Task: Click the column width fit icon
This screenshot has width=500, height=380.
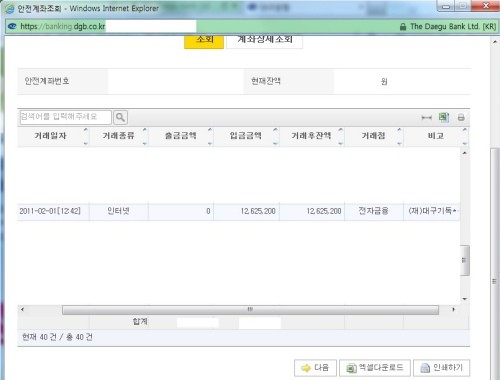Action: (x=426, y=117)
